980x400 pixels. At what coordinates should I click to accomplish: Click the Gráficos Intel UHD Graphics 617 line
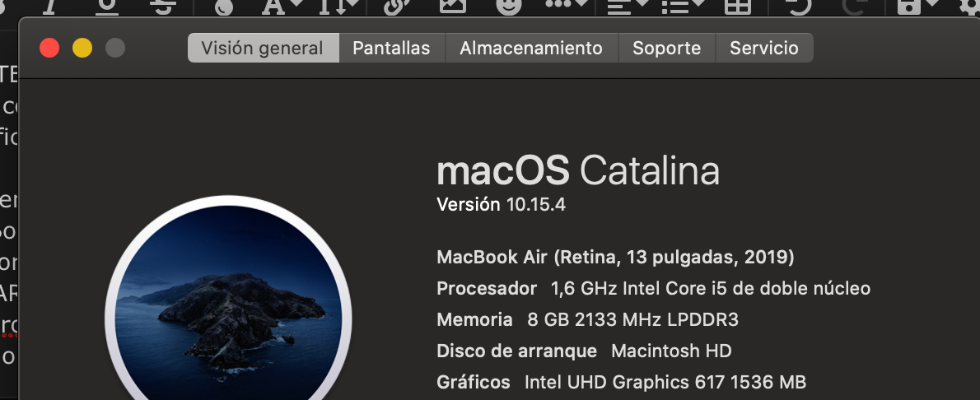[x=621, y=382]
